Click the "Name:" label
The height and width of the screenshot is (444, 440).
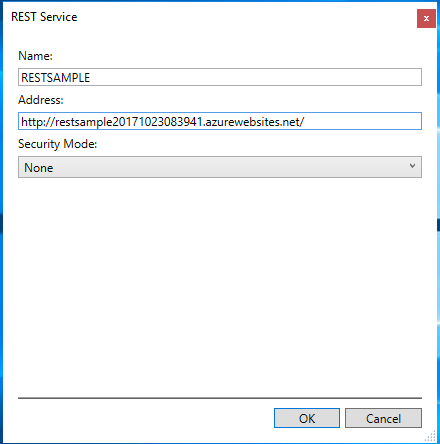tap(35, 56)
